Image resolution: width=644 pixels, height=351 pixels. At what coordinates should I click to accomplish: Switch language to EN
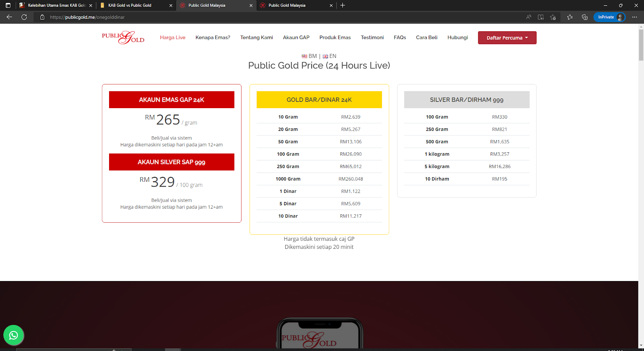pyautogui.click(x=329, y=56)
